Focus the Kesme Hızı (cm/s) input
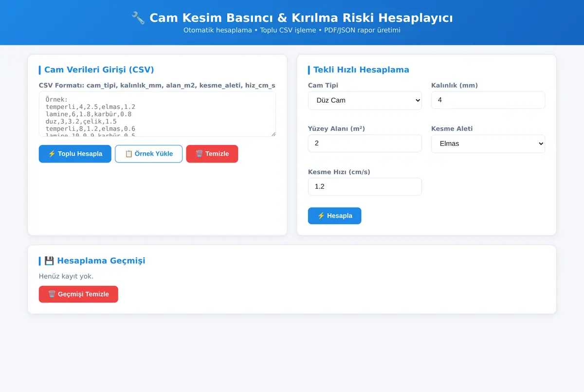584x392 pixels. coord(365,187)
